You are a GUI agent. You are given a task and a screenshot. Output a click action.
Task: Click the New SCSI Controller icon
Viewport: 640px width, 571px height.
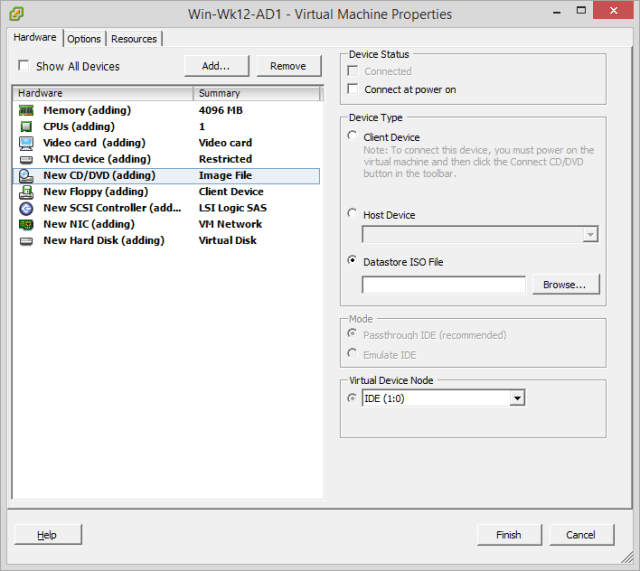(26, 208)
